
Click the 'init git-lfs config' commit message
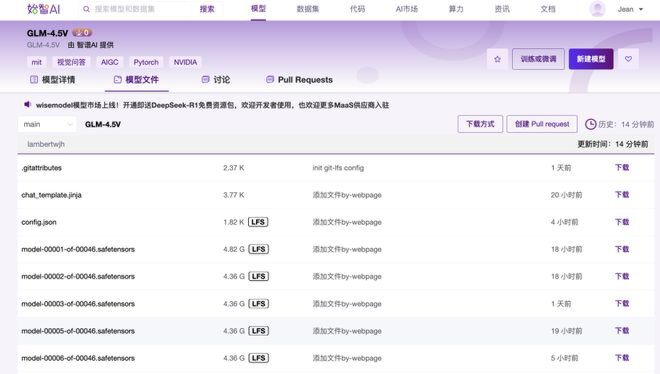pos(338,168)
